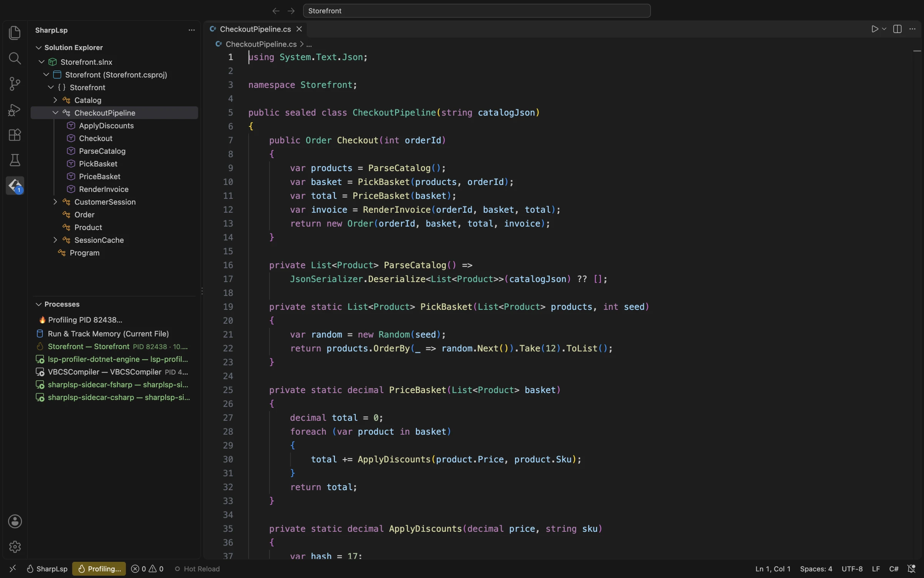Split the editor to the right
The width and height of the screenshot is (924, 578).
click(x=897, y=29)
